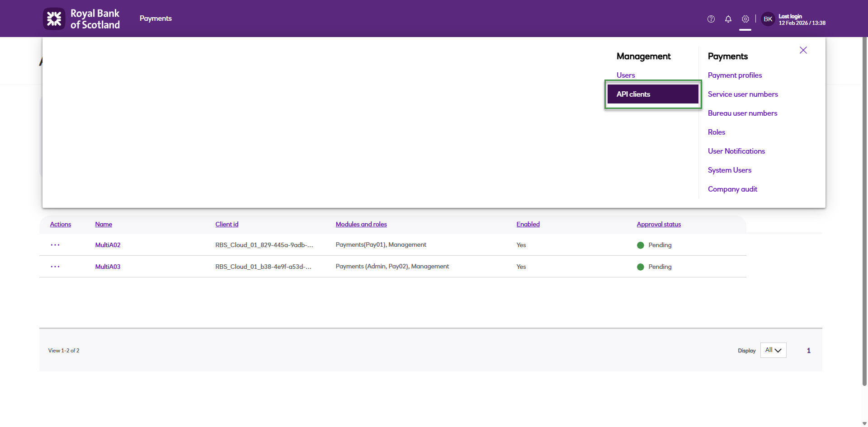This screenshot has height=427, width=868.
Task: Click the scrollbar down arrow
Action: click(864, 423)
